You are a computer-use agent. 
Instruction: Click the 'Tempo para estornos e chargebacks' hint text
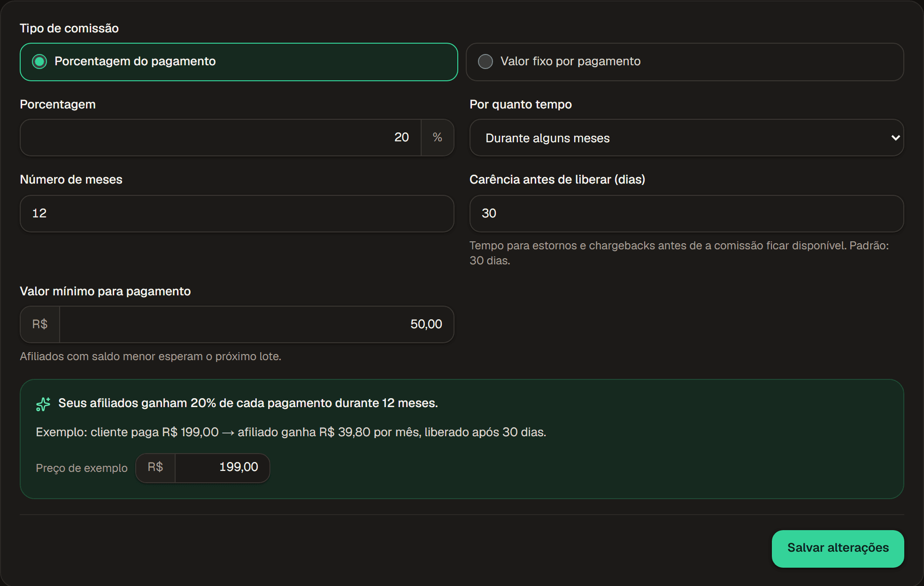(x=679, y=253)
